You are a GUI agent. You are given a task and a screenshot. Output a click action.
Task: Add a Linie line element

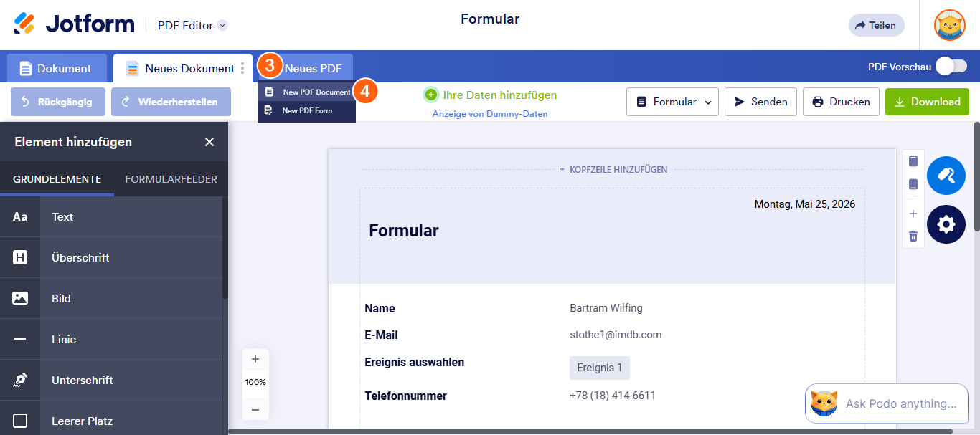point(111,339)
